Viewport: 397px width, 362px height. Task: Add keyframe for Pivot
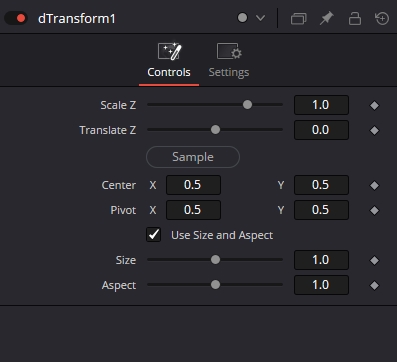coord(374,210)
